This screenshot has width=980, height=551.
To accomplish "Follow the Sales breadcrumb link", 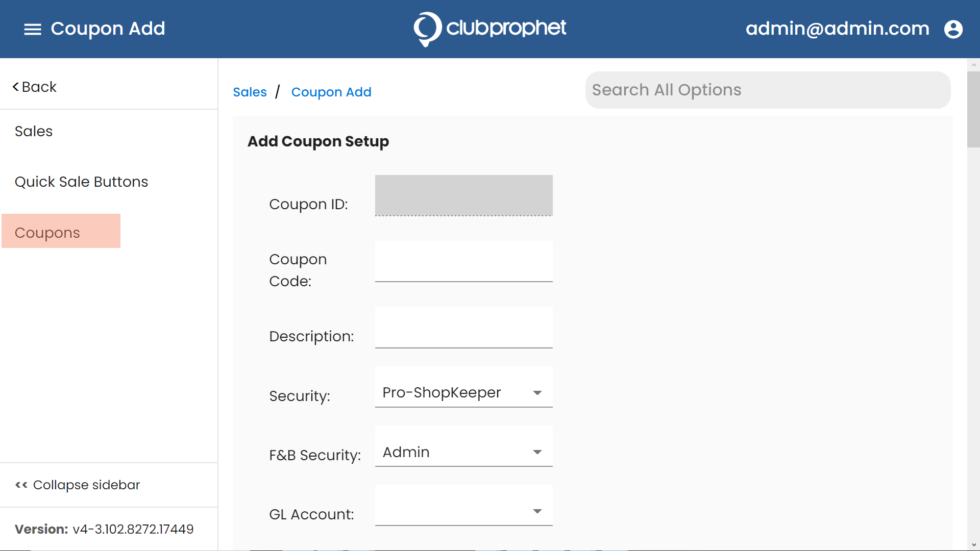I will click(x=250, y=92).
